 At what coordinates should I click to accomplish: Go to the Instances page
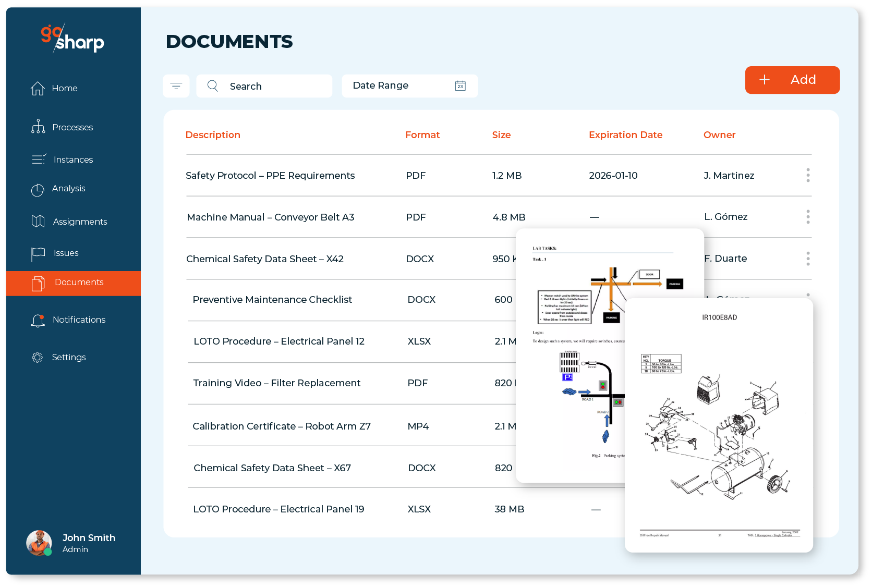[x=72, y=160]
